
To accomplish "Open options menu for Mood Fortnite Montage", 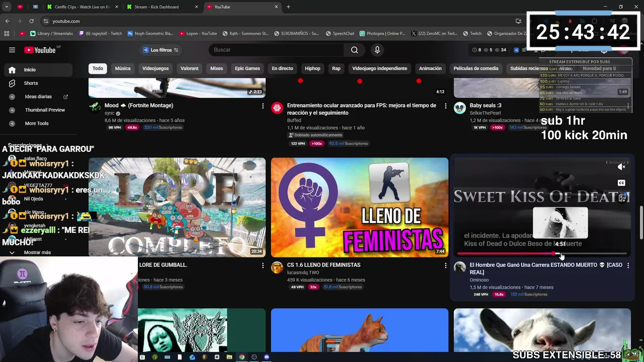I will coord(263,106).
